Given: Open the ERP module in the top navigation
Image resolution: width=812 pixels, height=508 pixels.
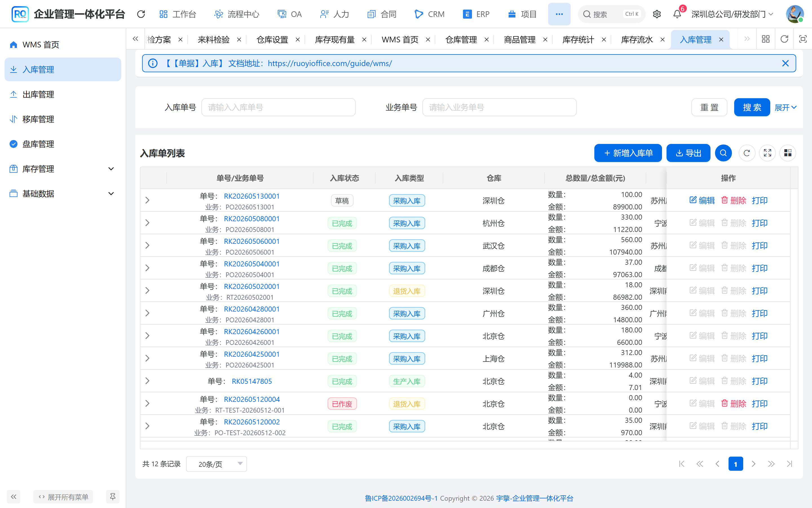Looking at the screenshot, I should (x=476, y=14).
